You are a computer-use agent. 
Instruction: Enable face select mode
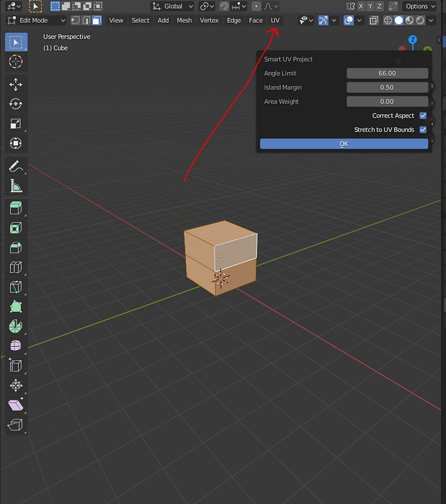pyautogui.click(x=97, y=21)
